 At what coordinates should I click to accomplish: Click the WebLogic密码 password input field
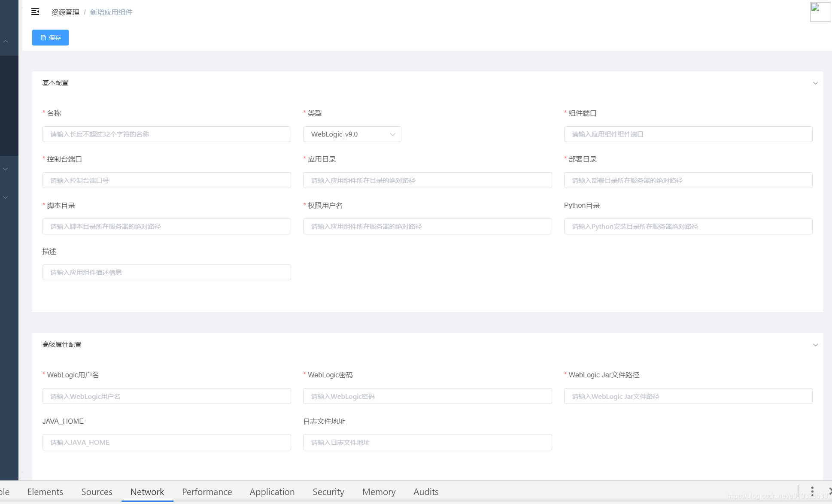tap(427, 396)
